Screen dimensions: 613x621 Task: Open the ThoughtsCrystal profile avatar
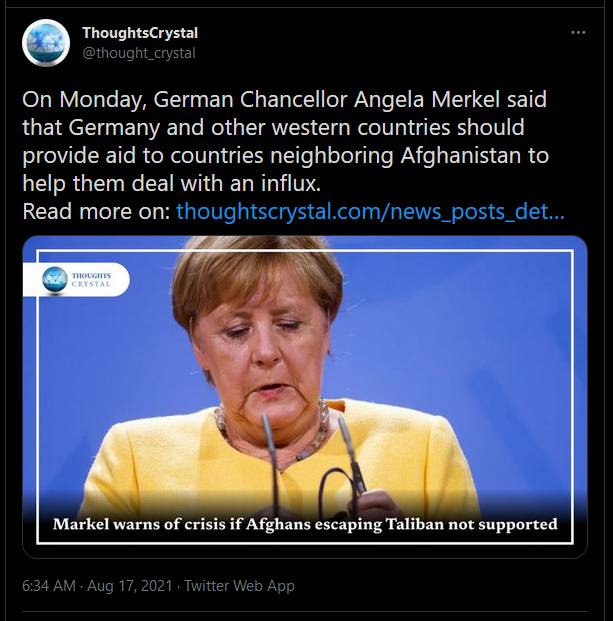pos(46,43)
